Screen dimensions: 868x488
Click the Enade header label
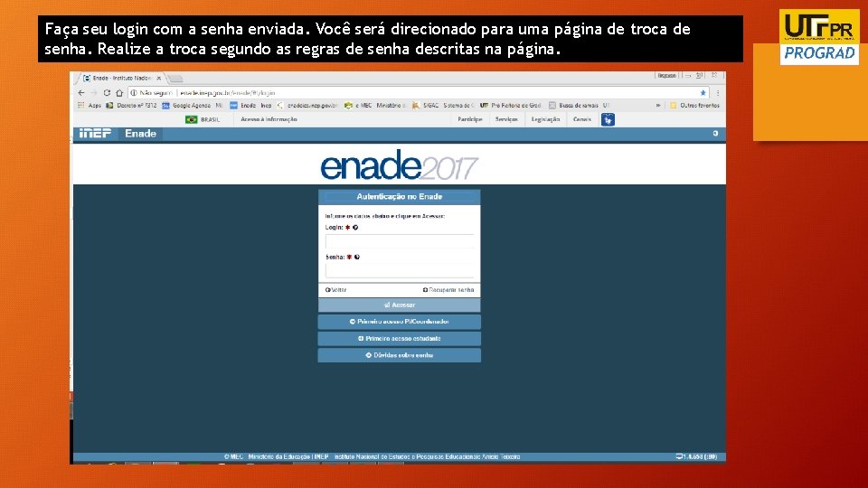coord(141,134)
